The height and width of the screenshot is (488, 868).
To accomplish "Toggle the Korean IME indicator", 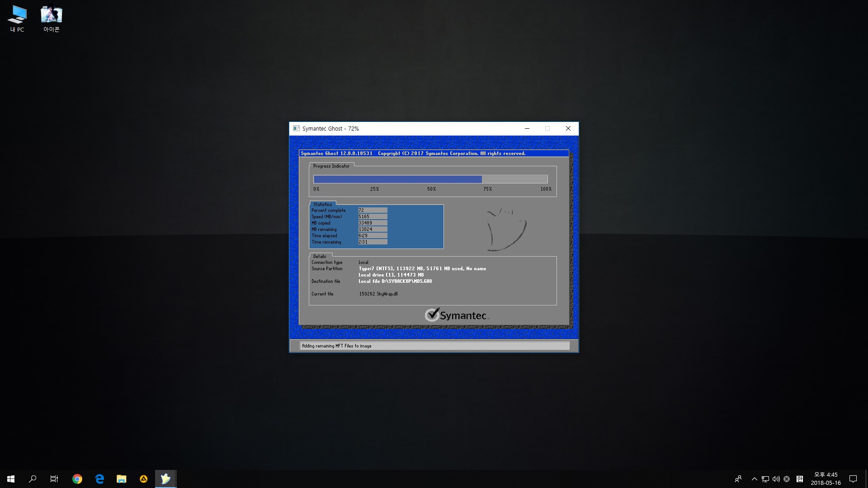I will (799, 479).
